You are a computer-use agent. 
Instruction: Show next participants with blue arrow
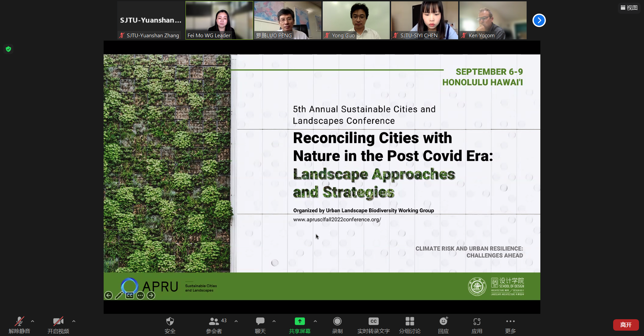point(539,20)
